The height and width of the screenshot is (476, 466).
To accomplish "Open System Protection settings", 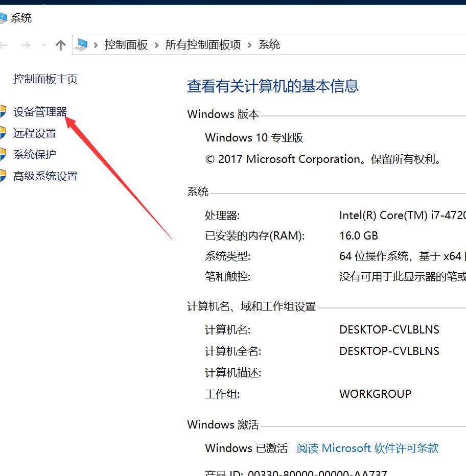I will pyautogui.click(x=35, y=154).
